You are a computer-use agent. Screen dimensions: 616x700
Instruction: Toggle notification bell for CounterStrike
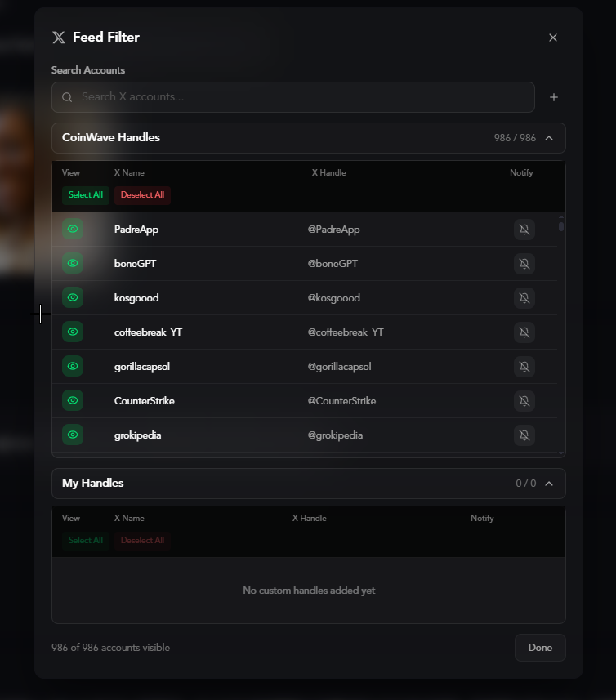coord(524,401)
